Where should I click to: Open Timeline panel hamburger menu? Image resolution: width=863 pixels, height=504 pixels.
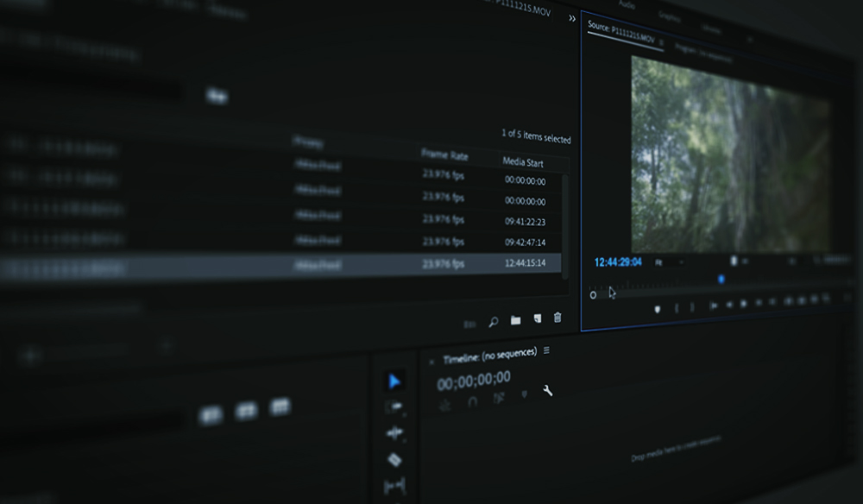tap(546, 350)
